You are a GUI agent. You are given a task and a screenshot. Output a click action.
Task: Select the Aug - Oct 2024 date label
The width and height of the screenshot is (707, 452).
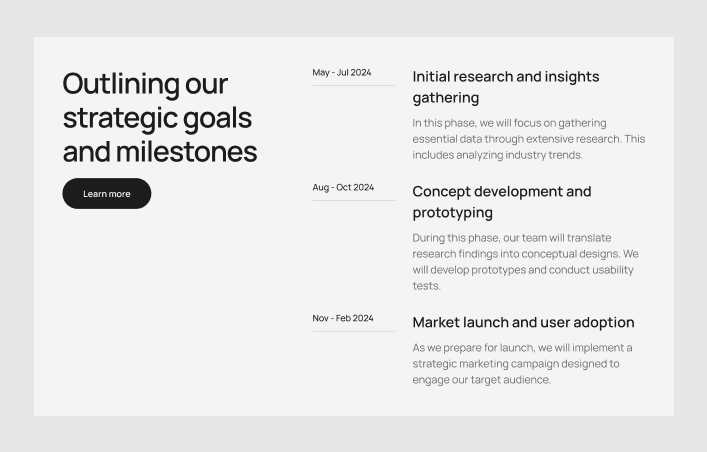(343, 187)
